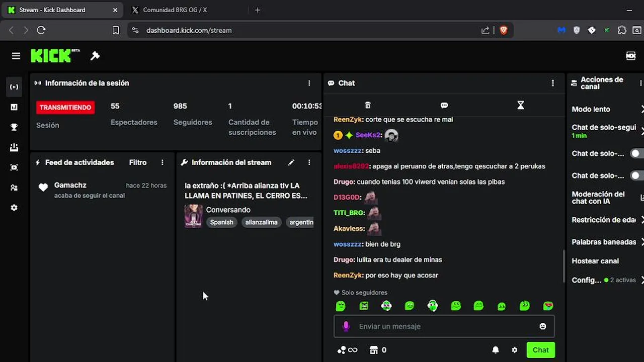Click the green Chat send button
Viewport: 644px width, 362px height.
coord(541,350)
